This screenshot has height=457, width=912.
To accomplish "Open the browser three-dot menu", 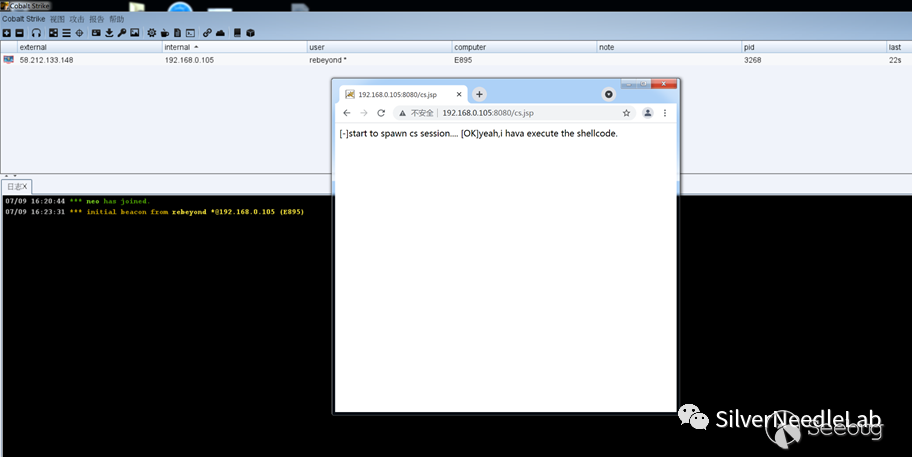I will click(x=665, y=113).
